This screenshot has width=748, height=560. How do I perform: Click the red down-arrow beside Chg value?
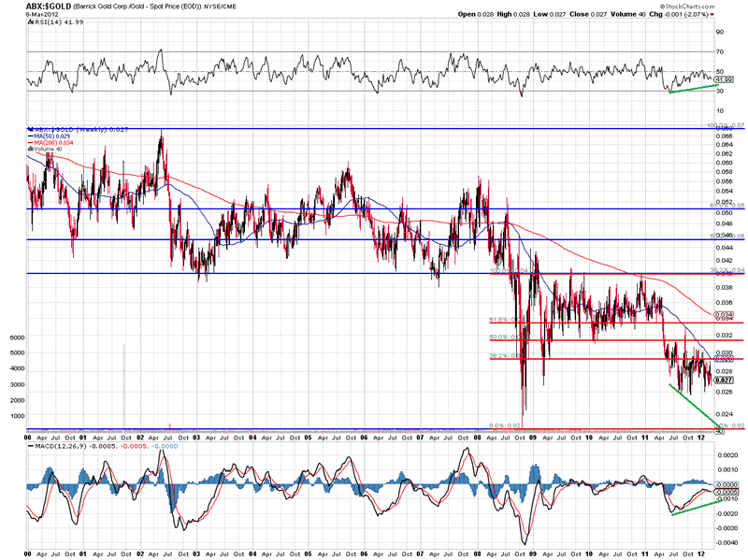click(x=712, y=15)
